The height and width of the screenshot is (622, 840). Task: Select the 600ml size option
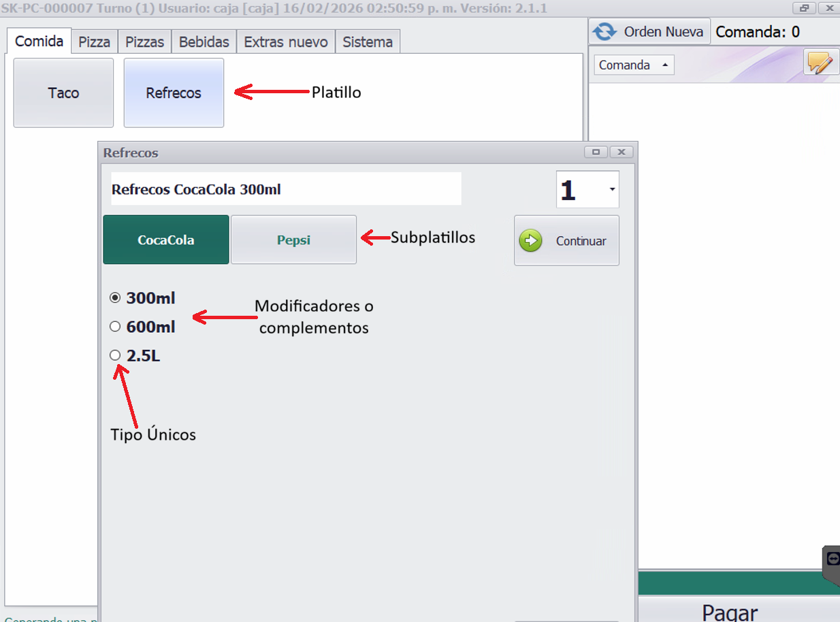click(115, 327)
